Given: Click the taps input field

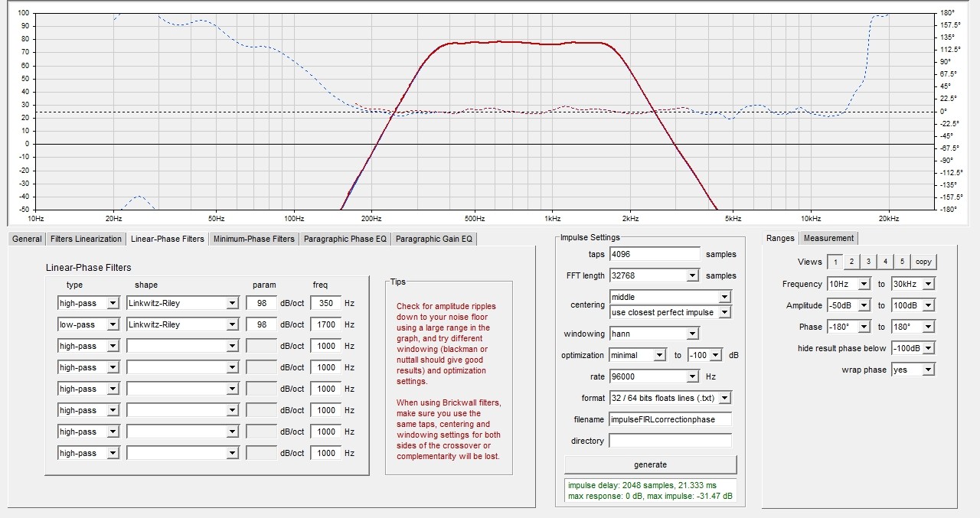Looking at the screenshot, I should tap(655, 254).
